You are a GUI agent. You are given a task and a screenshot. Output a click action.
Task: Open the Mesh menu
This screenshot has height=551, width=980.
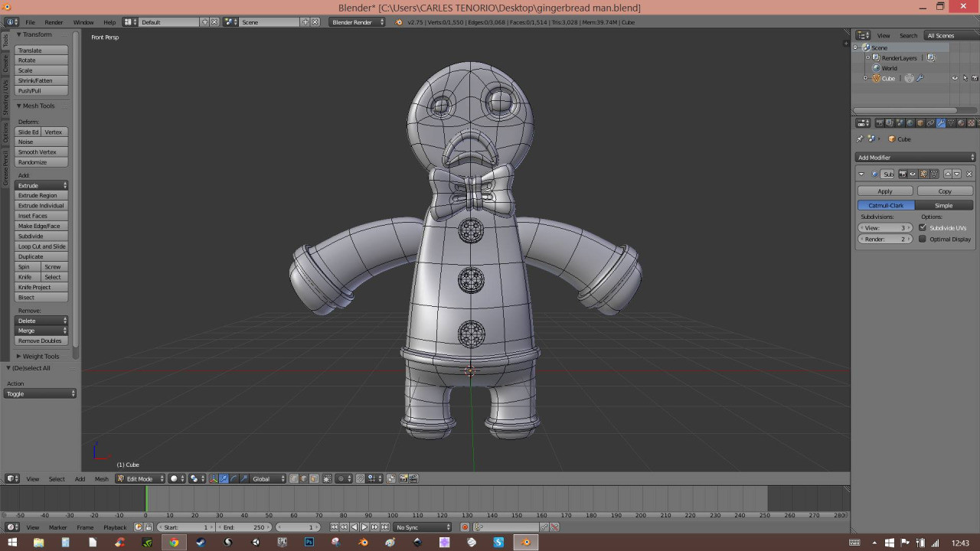(x=101, y=478)
